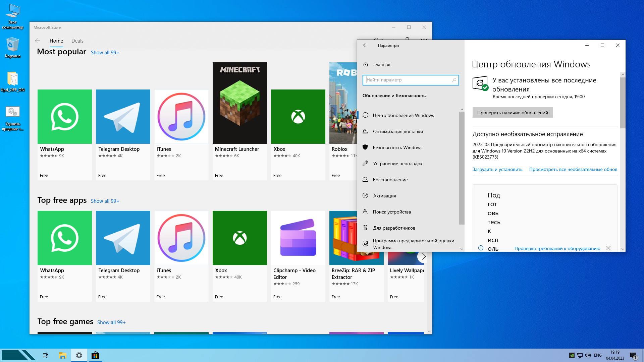The image size is (644, 362).
Task: Dismiss the hardware requirements banner X
Action: [608, 248]
